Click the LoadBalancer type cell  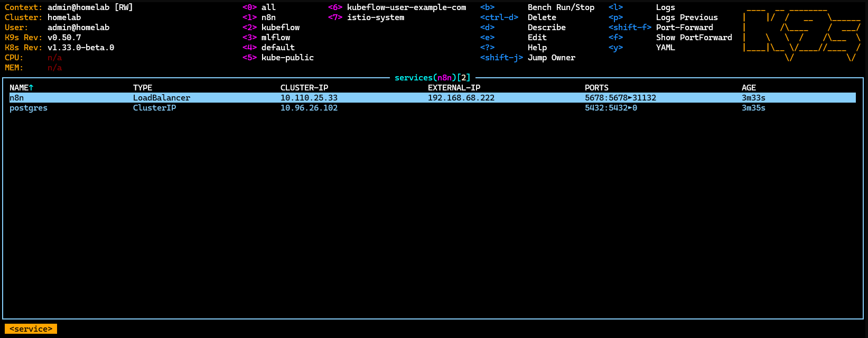tap(162, 98)
